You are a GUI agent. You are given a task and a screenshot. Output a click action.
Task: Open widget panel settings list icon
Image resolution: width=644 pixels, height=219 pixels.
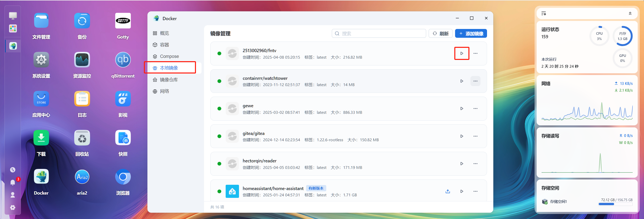tap(544, 13)
